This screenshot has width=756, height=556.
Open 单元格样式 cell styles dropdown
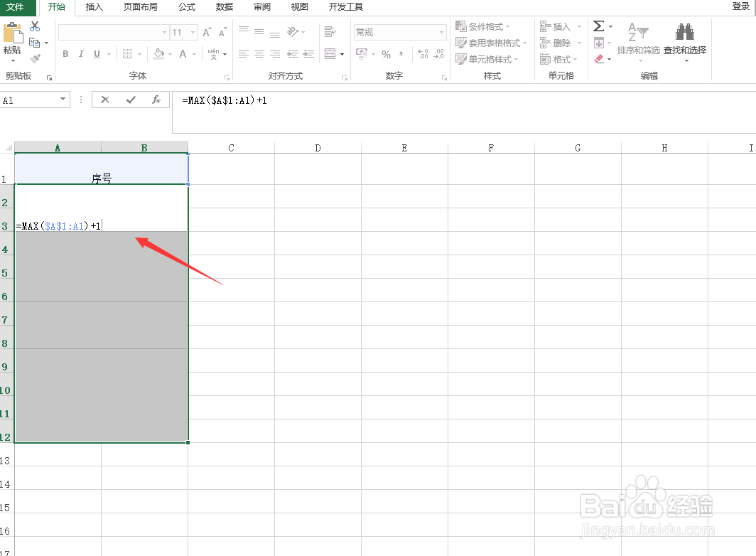point(487,59)
